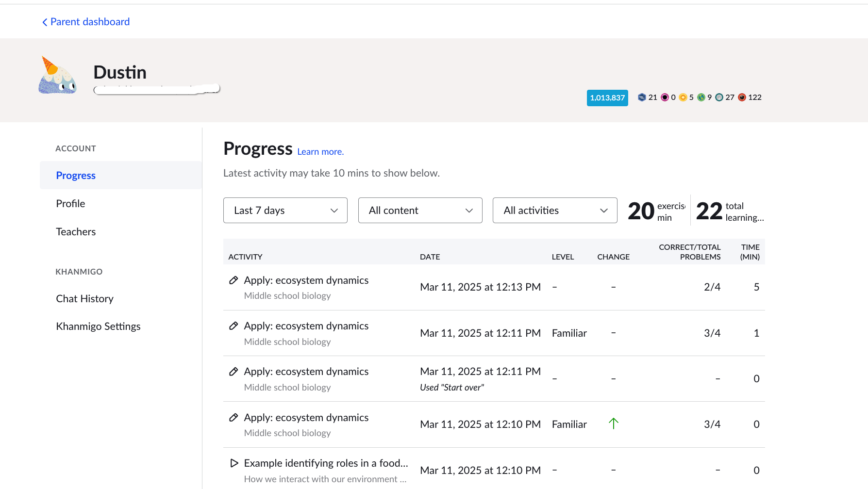Screen dimensions: 868x489
Task: Click Dustin's party-hat avatar image
Action: 58,75
